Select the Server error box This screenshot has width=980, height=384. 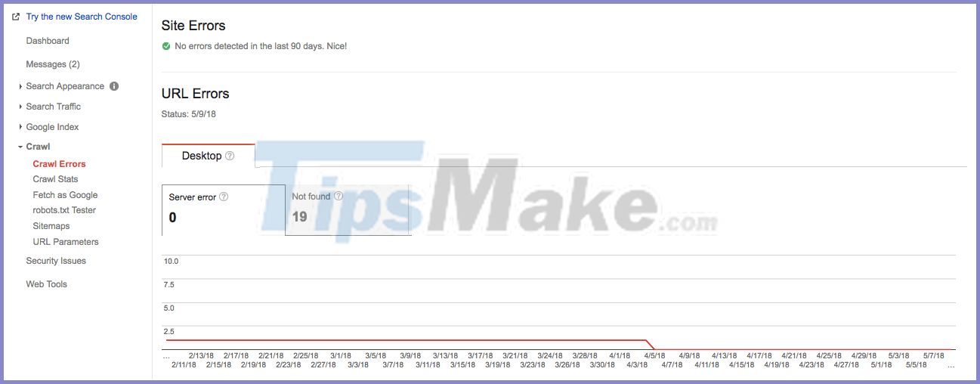[x=224, y=209]
